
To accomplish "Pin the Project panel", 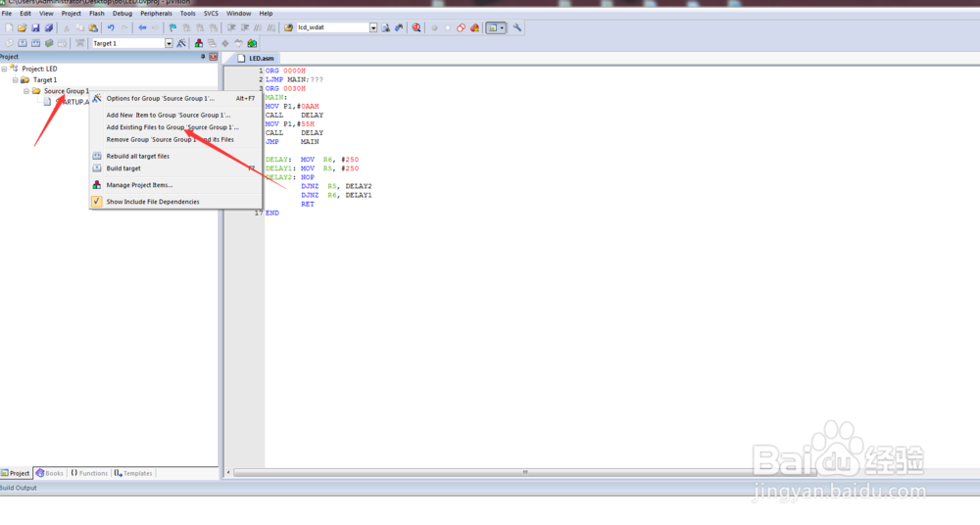I will tap(203, 57).
